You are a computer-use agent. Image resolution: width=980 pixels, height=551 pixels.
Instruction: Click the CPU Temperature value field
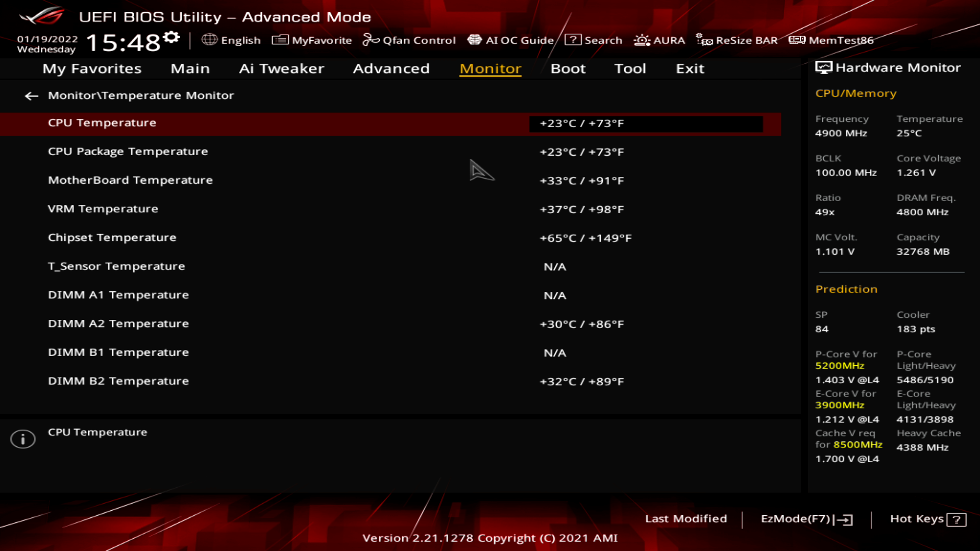[x=646, y=123]
